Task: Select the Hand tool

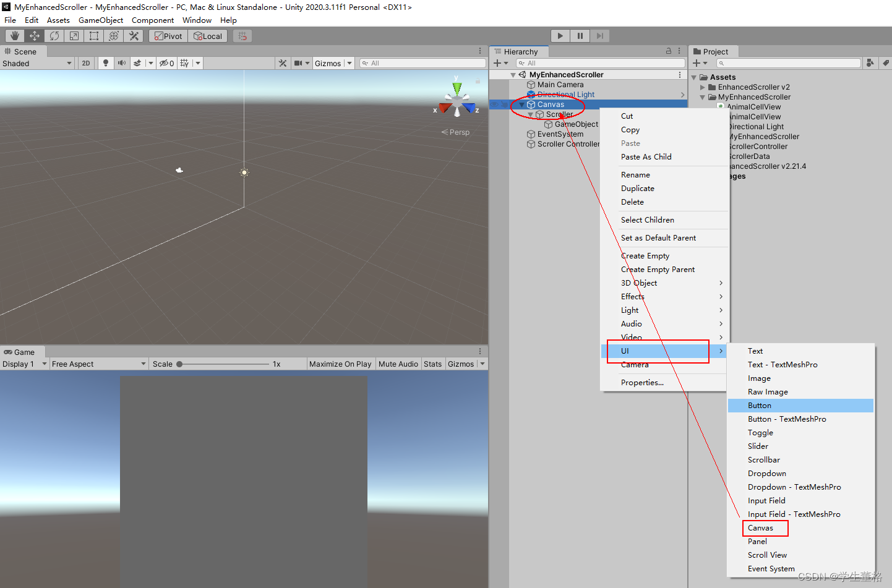Action: [14, 35]
